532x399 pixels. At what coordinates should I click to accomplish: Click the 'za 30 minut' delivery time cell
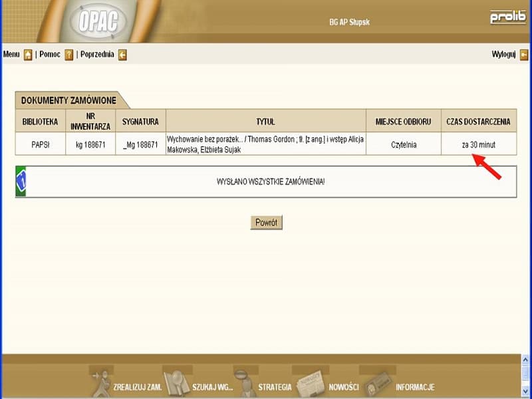point(478,144)
